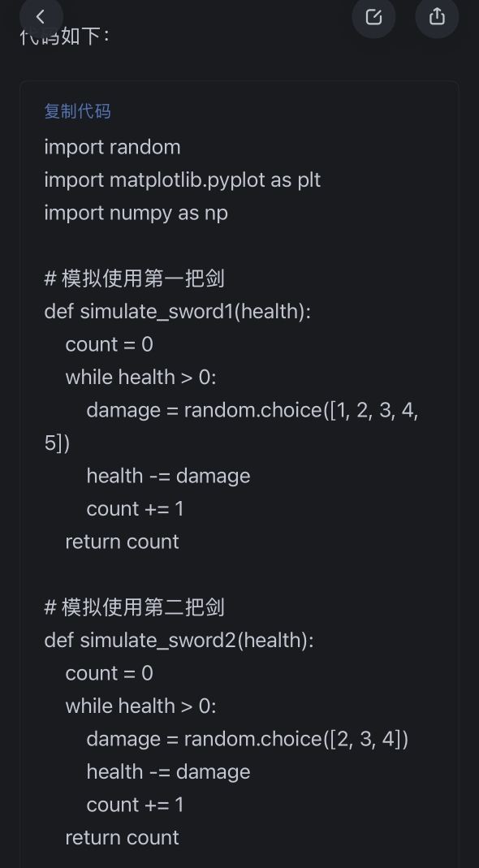
Task: Tap the '代码如下:' heading text
Action: [x=65, y=37]
